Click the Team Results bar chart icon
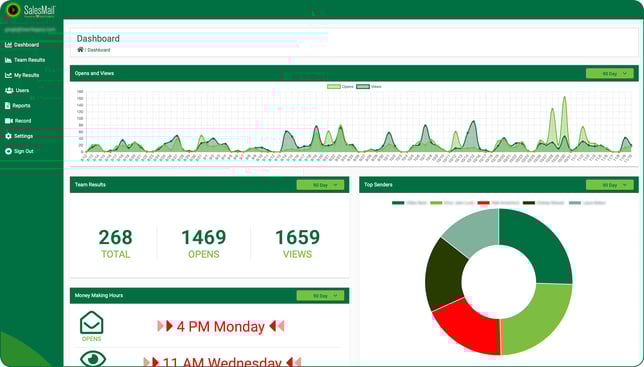 [x=8, y=60]
